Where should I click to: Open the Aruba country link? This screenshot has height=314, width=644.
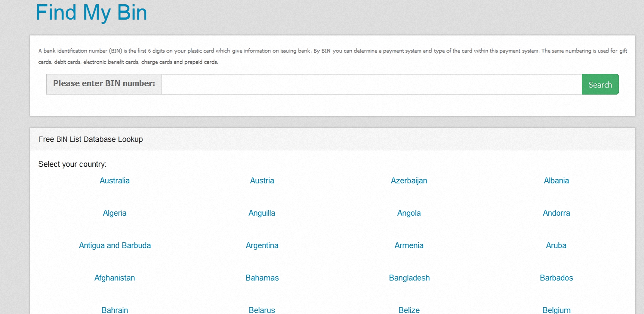click(x=556, y=245)
